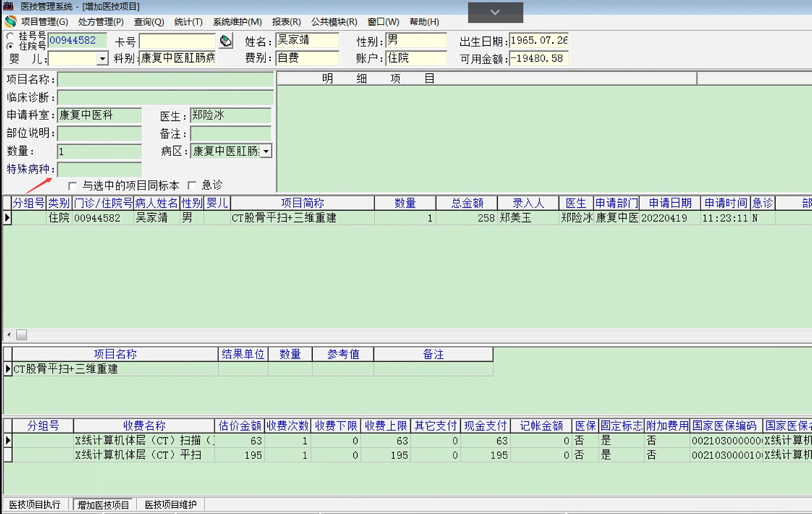Click the globe icon left of 项目管理 menu
The image size is (812, 514).
click(10, 22)
